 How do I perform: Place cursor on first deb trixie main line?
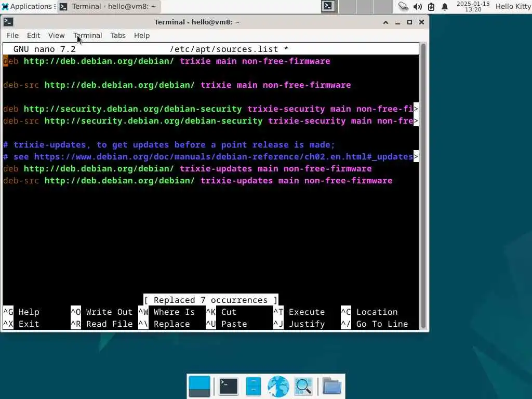(167, 61)
